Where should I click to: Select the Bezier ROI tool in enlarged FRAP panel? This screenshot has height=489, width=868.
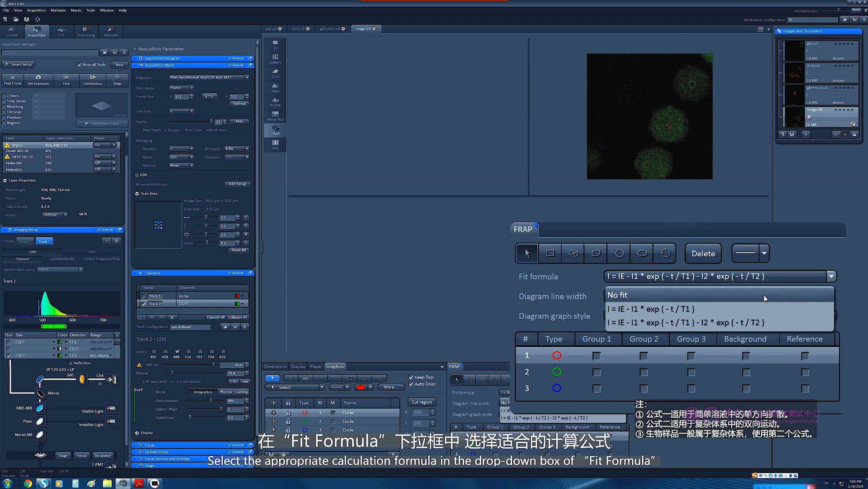(573, 254)
